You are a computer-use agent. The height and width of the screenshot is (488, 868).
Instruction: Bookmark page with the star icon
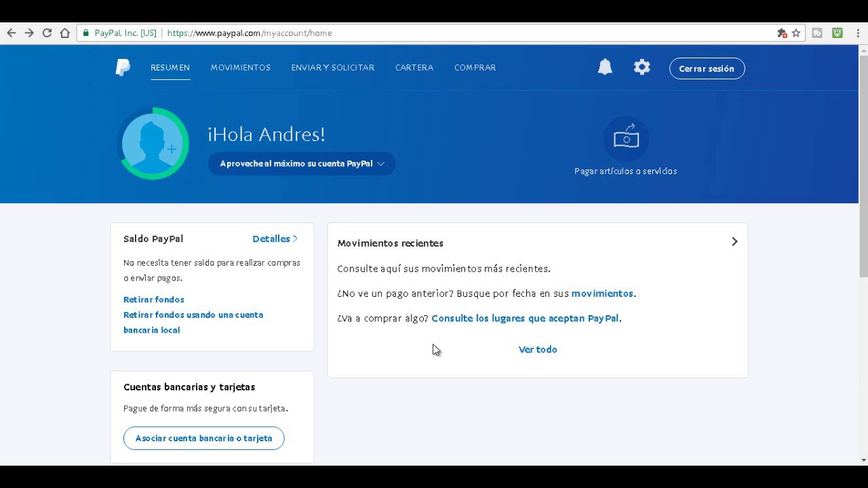(796, 33)
